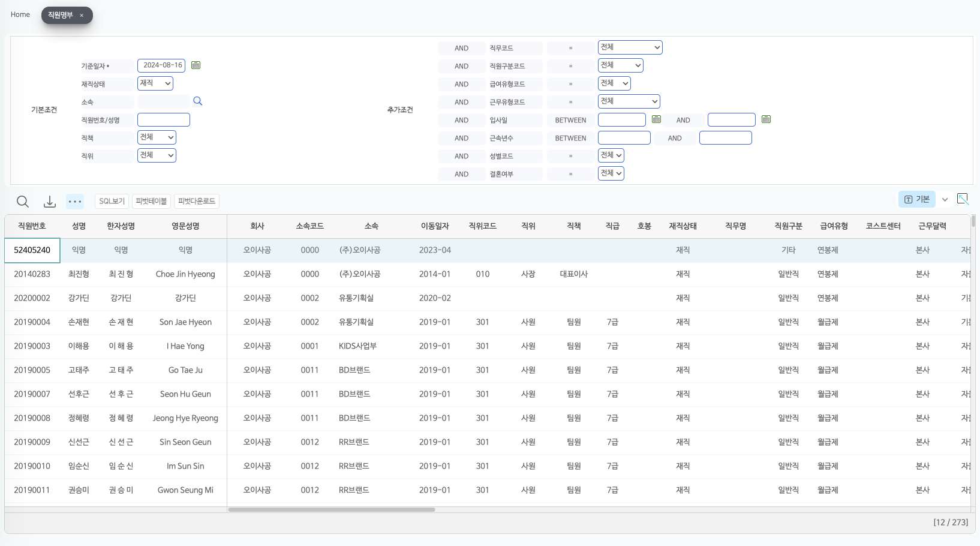This screenshot has width=980, height=546.
Task: Open the calendar for 입사일 end date
Action: tap(766, 119)
